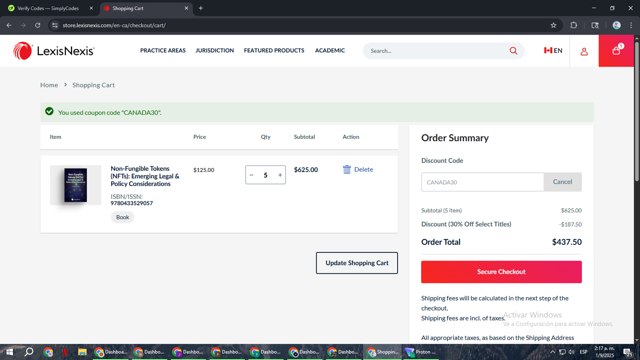640x360 pixels.
Task: Open the Jurisdiction menu
Action: click(215, 51)
